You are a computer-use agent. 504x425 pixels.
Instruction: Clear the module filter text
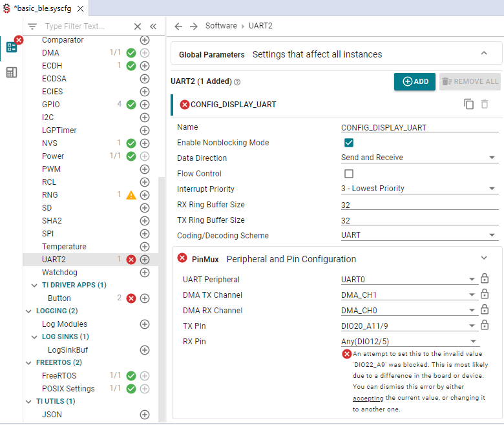point(138,26)
